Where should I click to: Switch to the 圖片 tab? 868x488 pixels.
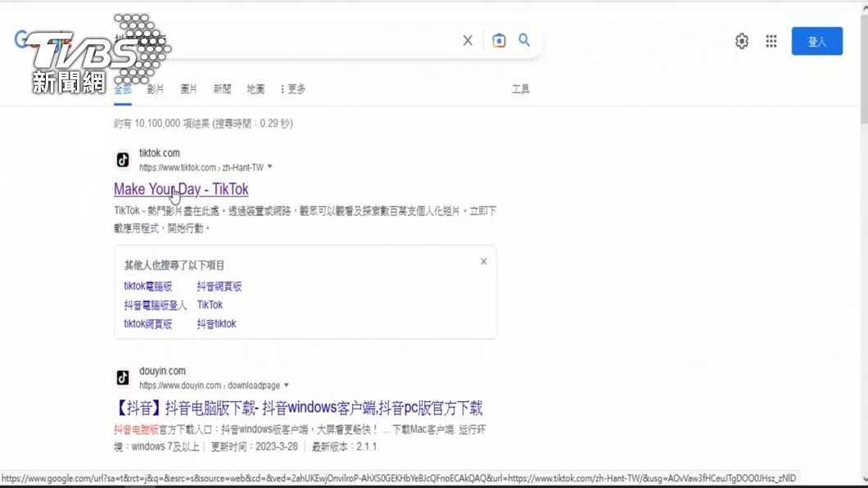[x=189, y=89]
